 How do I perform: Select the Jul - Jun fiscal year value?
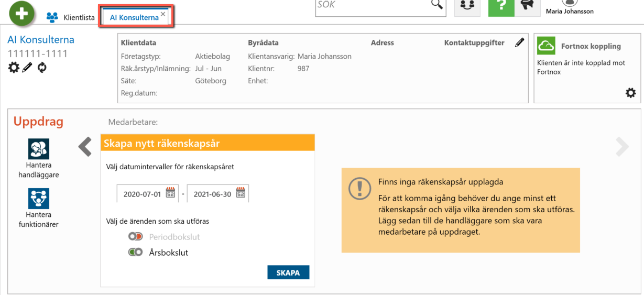tap(208, 69)
